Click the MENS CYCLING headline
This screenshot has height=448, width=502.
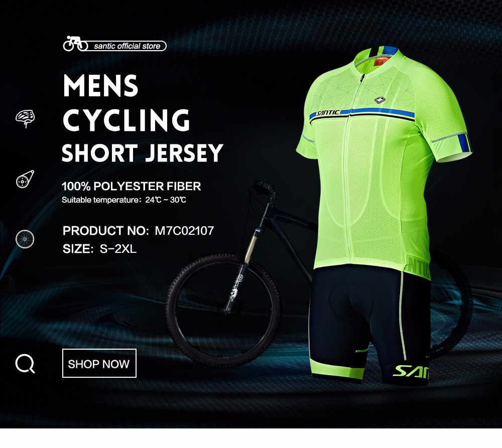(x=127, y=102)
